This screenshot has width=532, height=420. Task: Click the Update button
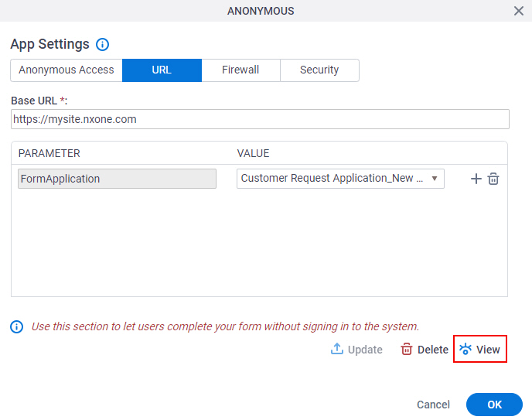[356, 350]
